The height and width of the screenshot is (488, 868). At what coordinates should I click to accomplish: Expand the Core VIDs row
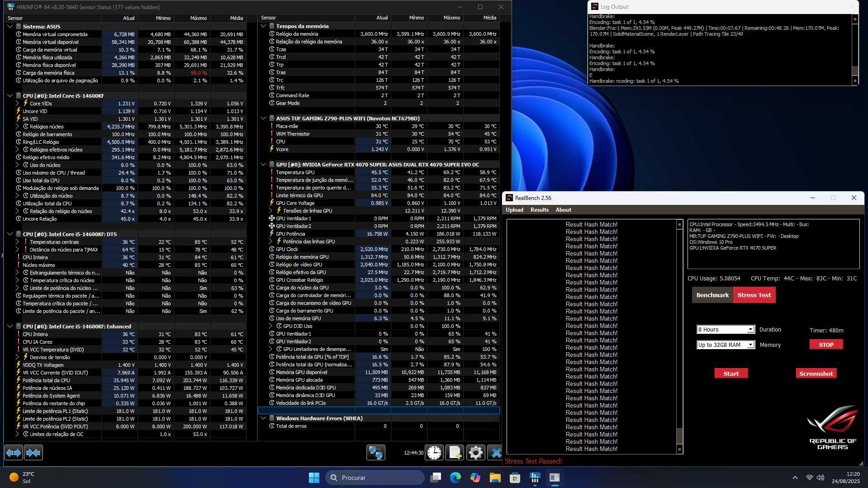[17, 104]
